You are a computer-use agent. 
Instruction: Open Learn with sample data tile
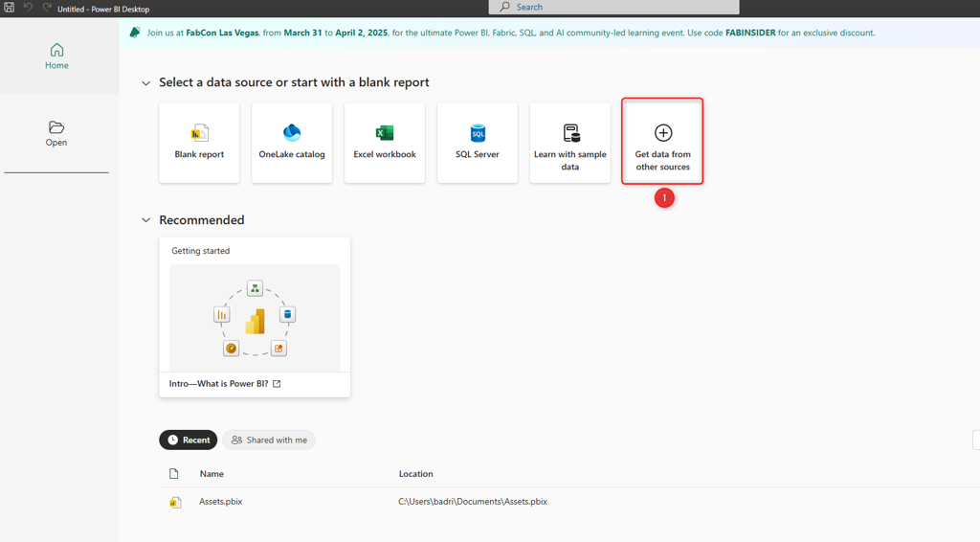pyautogui.click(x=570, y=143)
